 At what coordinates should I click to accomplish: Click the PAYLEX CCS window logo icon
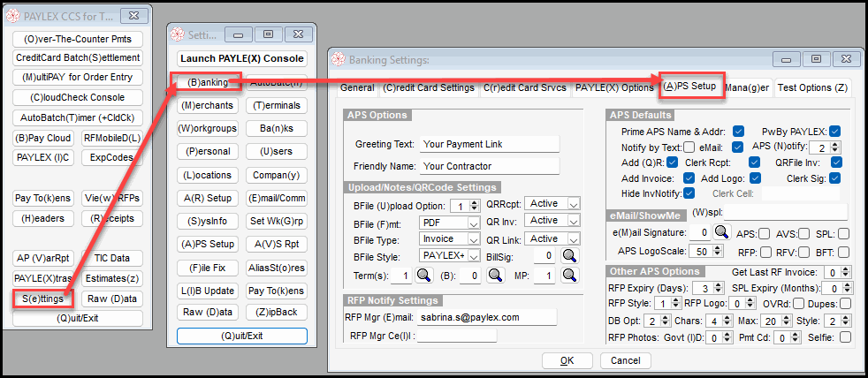pyautogui.click(x=14, y=17)
